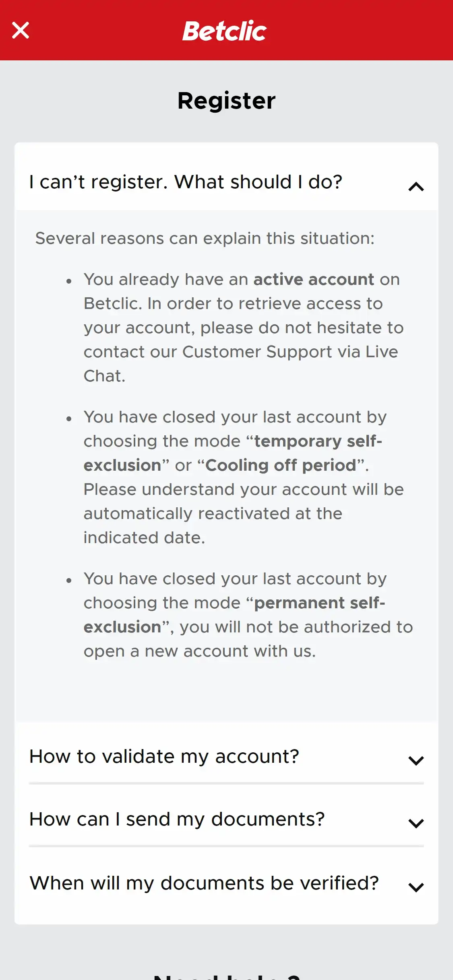Screen dimensions: 453x980
Task: Click the Betclic logo in the header
Action: (x=225, y=31)
